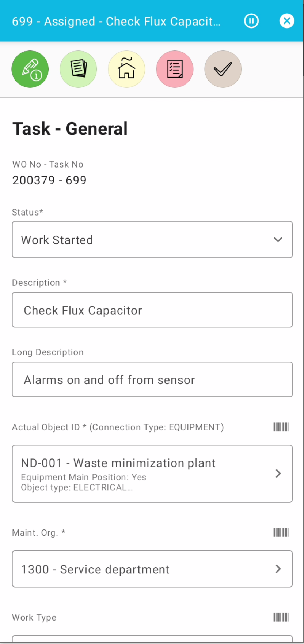The width and height of the screenshot is (304, 644).
Task: Open the pink checklist icon tab
Action: pos(175,69)
